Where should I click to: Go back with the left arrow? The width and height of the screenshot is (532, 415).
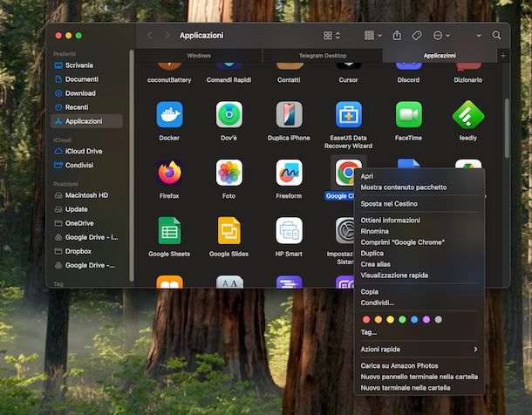150,35
